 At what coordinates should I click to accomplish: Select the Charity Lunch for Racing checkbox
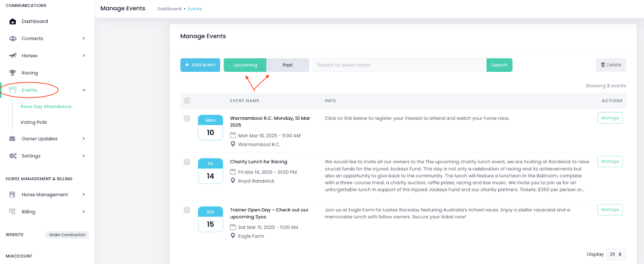coord(187,162)
